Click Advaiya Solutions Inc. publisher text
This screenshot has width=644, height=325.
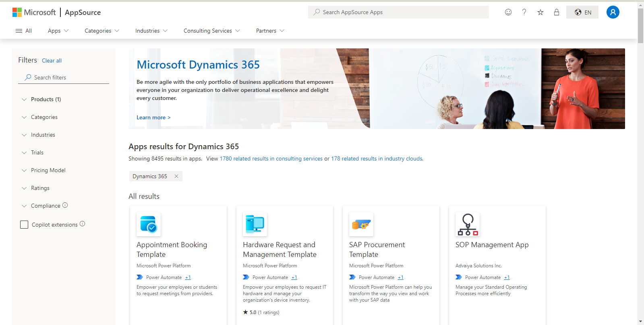coord(478,266)
